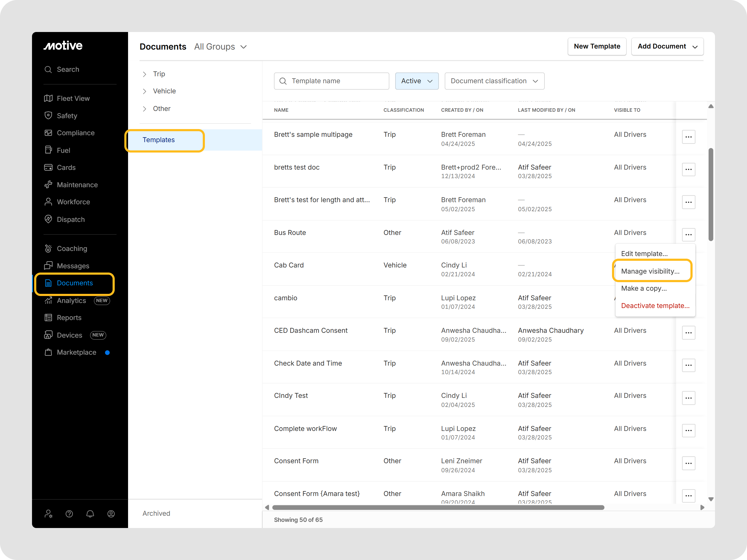Choose Manage visibility from context menu
Screen dimensions: 747x560
[x=650, y=271]
